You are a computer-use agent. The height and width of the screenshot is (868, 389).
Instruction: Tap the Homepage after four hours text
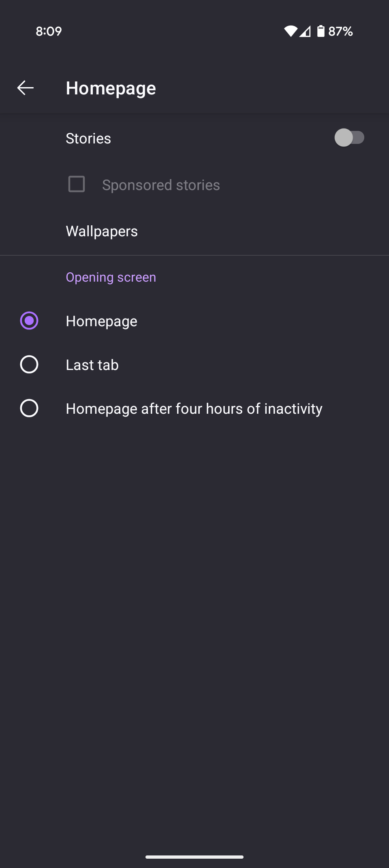tap(194, 409)
